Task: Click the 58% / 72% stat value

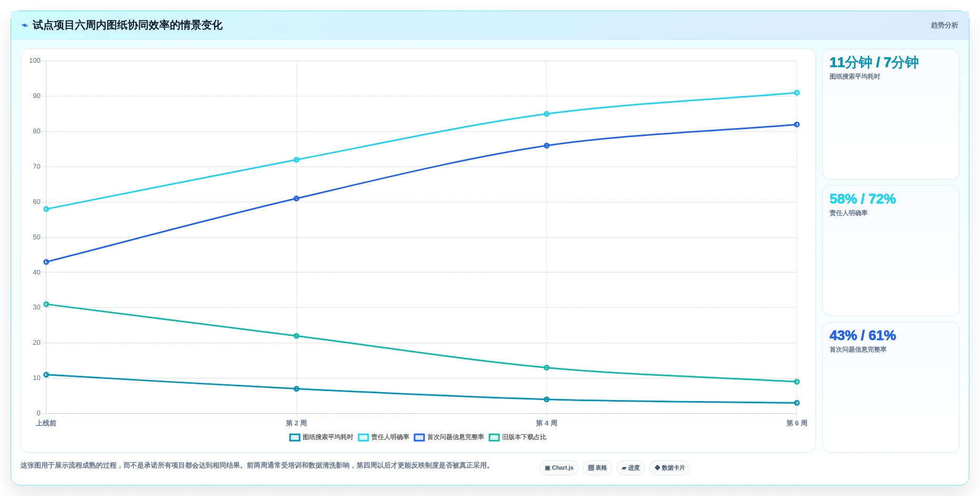Action: point(862,199)
